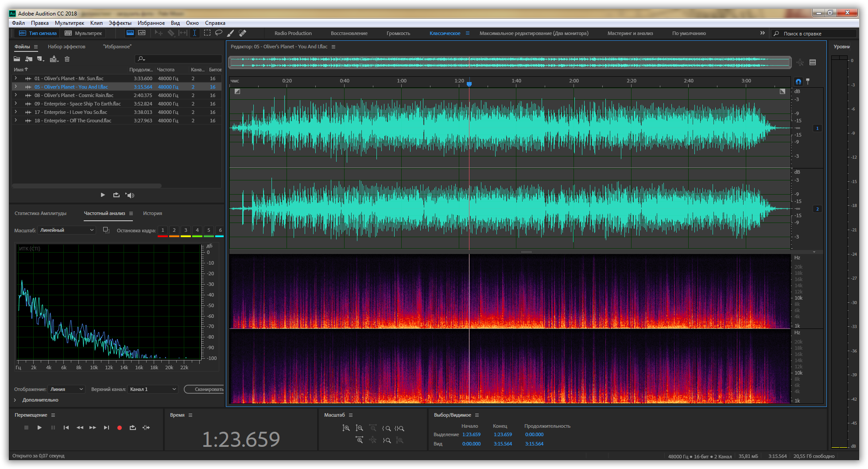The width and height of the screenshot is (868, 469).
Task: Toggle hold frame 3 in Frequency Analysis
Action: point(186,231)
